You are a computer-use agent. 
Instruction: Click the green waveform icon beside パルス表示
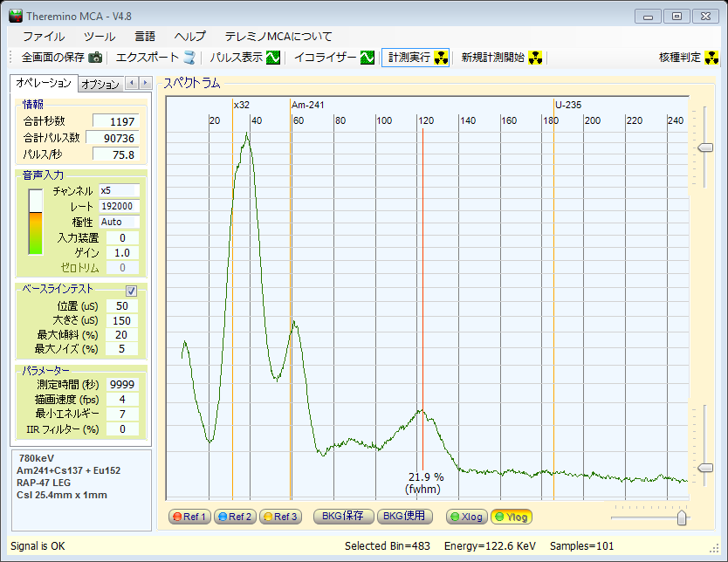(x=273, y=58)
